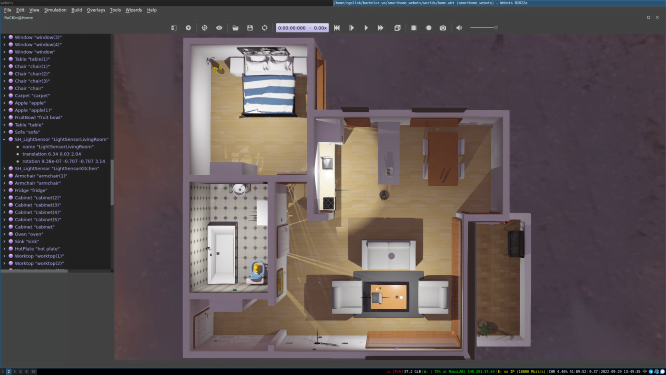The image size is (666, 375).
Task: Take a screenshot with the camera icon
Action: pyautogui.click(x=443, y=28)
